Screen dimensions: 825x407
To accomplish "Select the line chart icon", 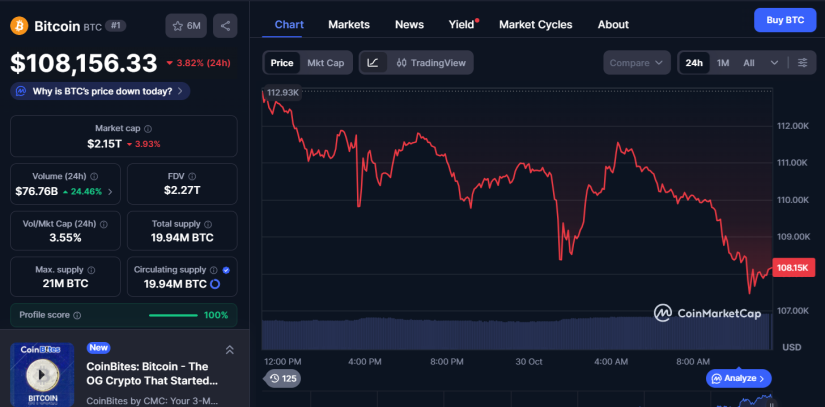I will click(373, 63).
